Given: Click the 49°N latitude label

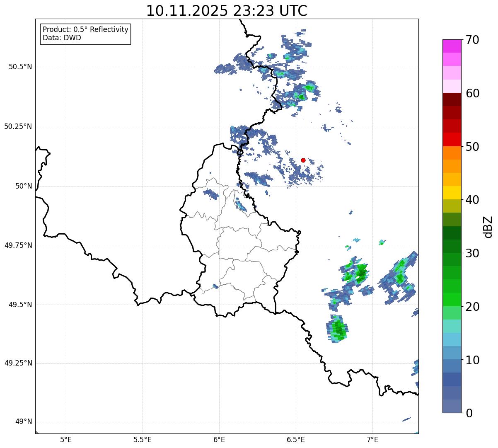Looking at the screenshot, I should pos(24,422).
